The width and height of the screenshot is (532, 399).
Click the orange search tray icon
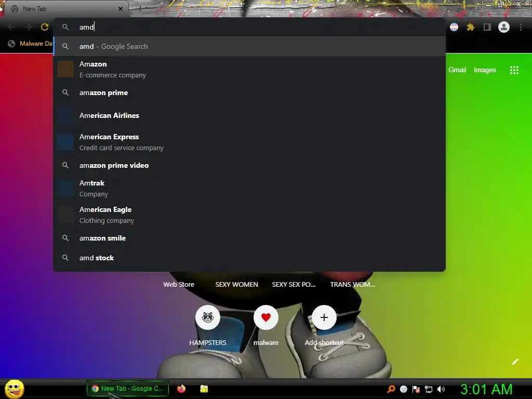tap(391, 389)
